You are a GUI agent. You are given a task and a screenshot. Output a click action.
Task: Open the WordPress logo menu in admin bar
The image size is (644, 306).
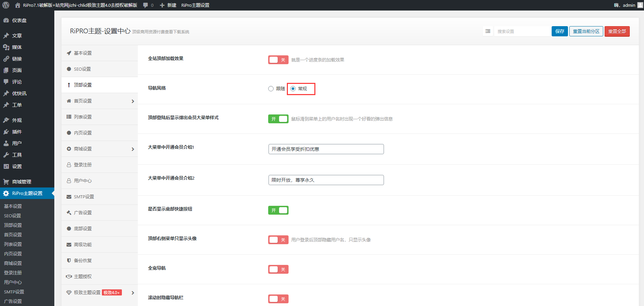[x=5, y=5]
